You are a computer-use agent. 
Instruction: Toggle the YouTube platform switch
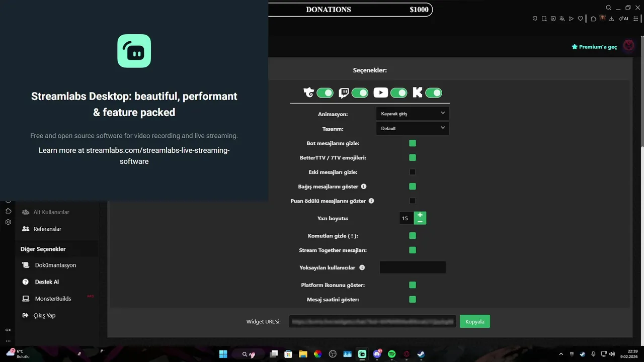click(x=398, y=93)
